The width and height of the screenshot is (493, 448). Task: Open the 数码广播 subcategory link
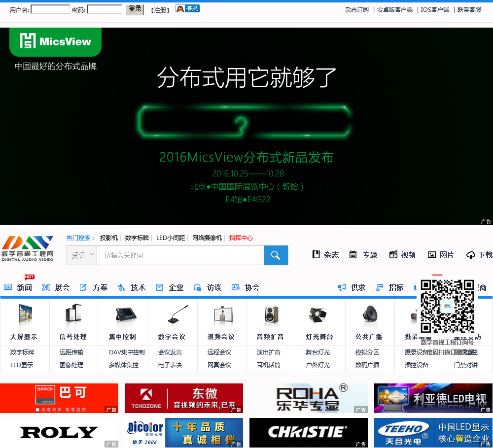(x=367, y=365)
